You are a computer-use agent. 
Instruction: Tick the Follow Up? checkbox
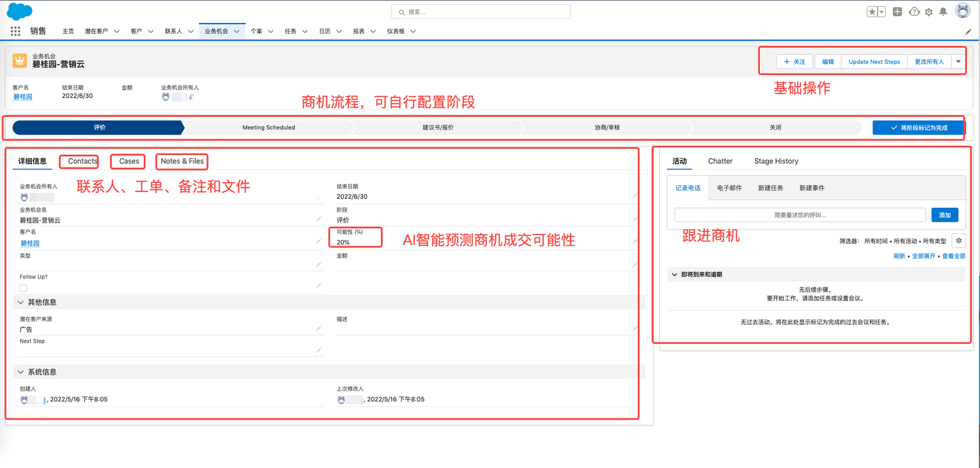24,288
